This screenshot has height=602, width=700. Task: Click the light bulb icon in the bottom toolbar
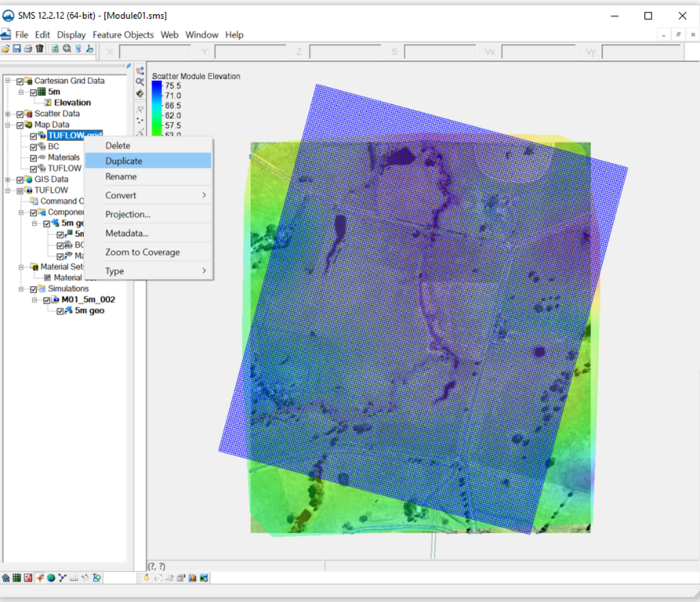tap(147, 578)
